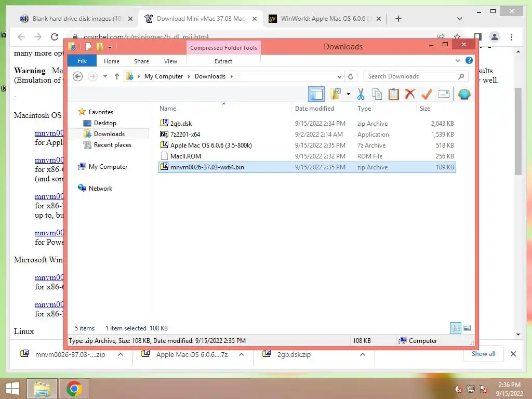Switch to Details view icon
The image size is (532, 399).
[x=456, y=328]
